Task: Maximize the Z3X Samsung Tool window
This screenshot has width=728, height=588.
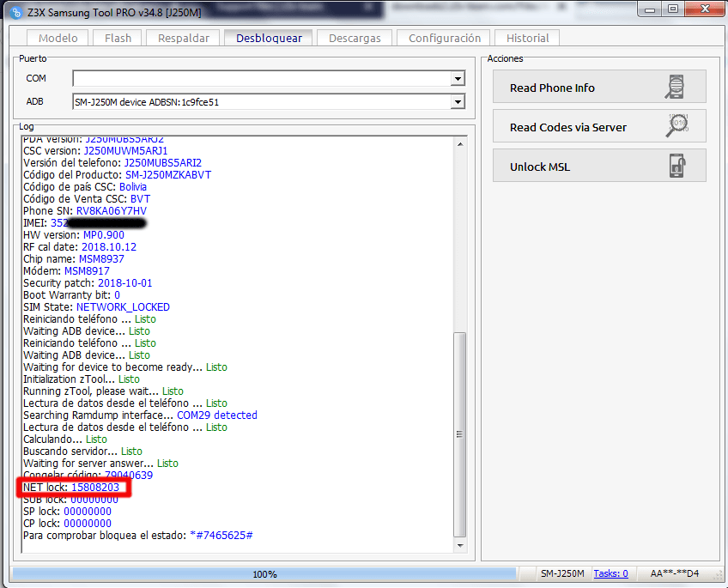Action: 673,9
